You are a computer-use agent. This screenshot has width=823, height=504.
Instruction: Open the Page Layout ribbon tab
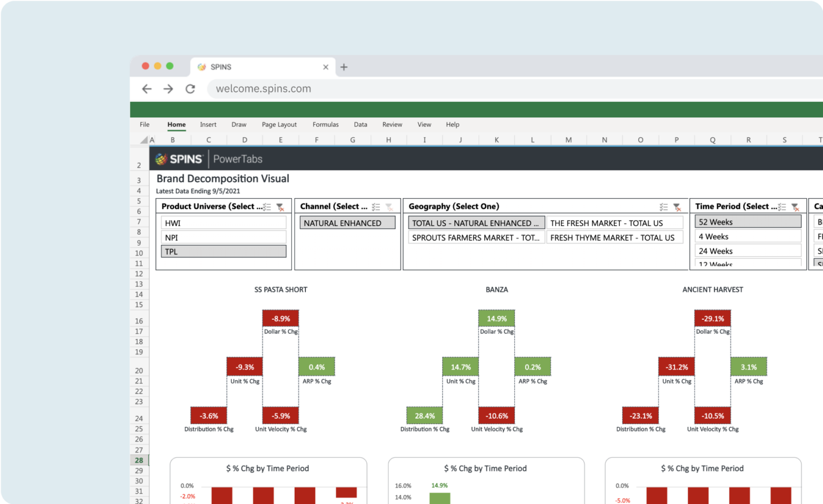[279, 124]
